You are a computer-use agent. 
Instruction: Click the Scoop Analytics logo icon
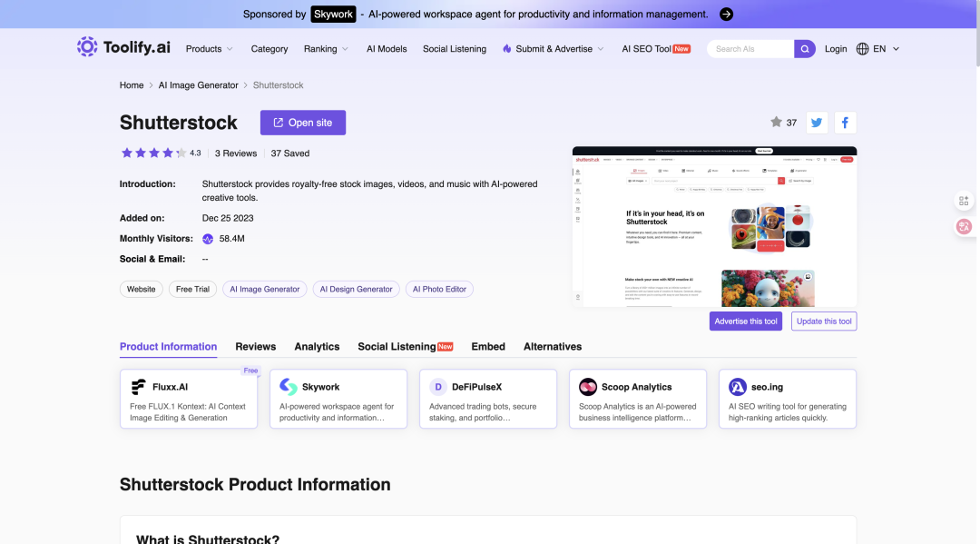pos(587,387)
